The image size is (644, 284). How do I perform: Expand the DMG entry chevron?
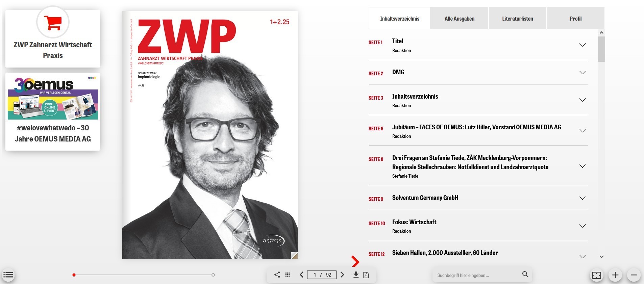(583, 73)
